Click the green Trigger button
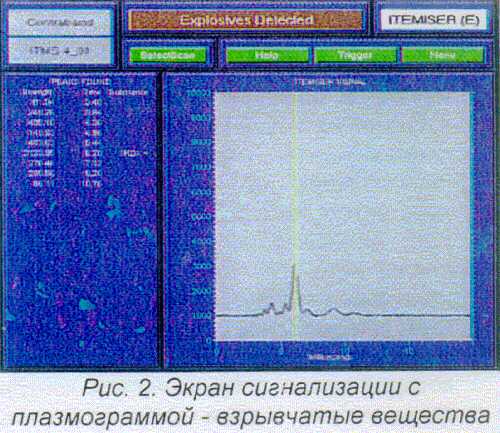This screenshot has width=500, height=433. (x=355, y=55)
